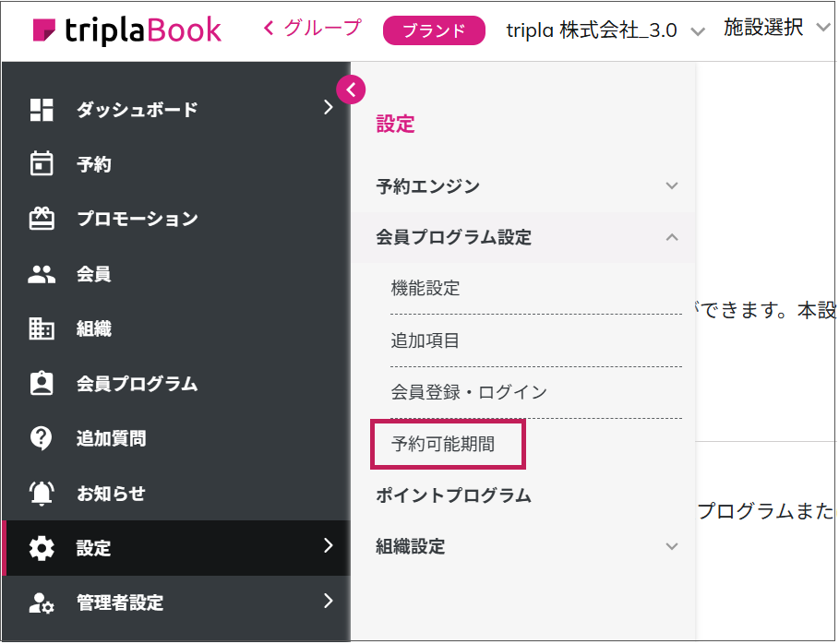Click the pink 設定 panel heading
This screenshot has width=839, height=644.
395,124
